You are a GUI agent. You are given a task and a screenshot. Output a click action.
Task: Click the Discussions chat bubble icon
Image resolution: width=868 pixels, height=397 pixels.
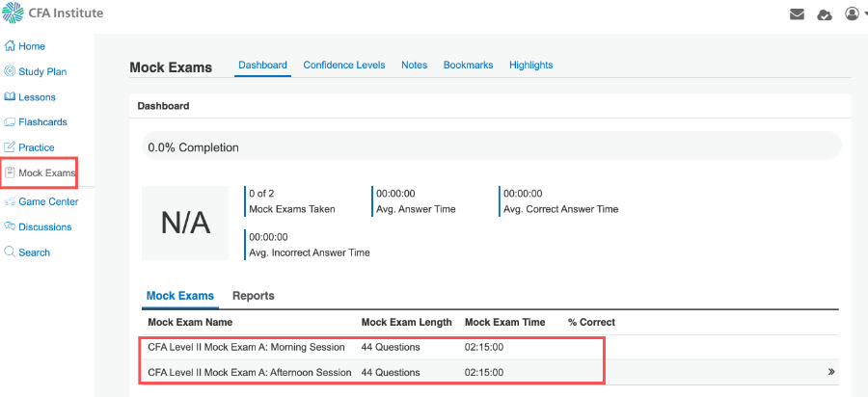point(10,226)
